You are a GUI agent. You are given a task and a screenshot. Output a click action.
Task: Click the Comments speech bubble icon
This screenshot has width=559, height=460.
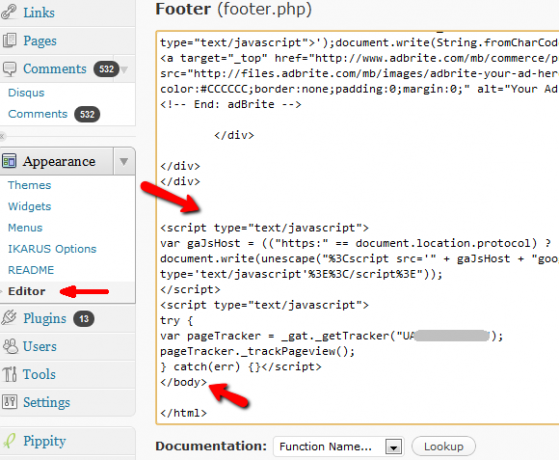tap(9, 68)
